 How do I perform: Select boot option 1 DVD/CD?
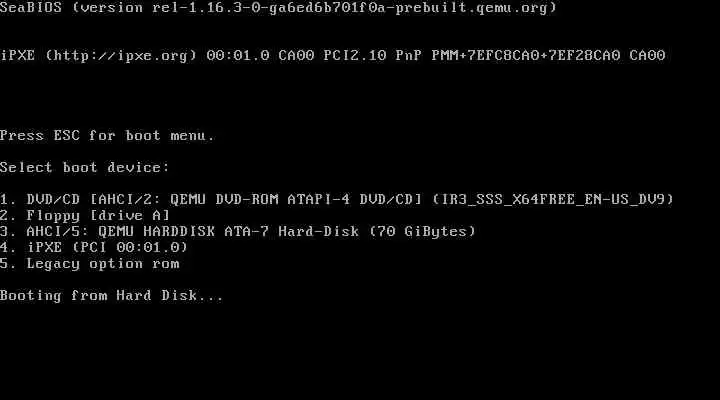(337, 199)
